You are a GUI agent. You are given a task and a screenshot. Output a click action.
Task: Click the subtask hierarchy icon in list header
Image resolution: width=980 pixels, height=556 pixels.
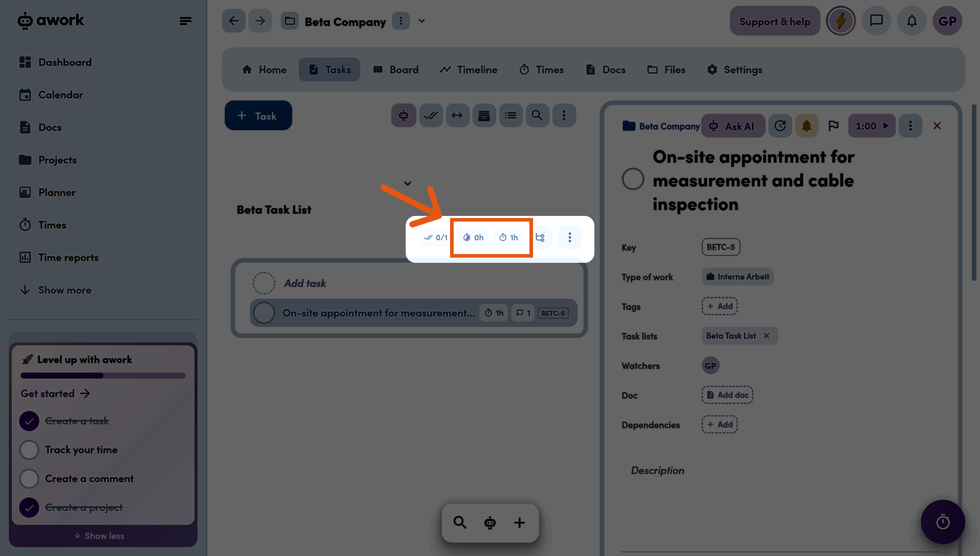click(540, 238)
